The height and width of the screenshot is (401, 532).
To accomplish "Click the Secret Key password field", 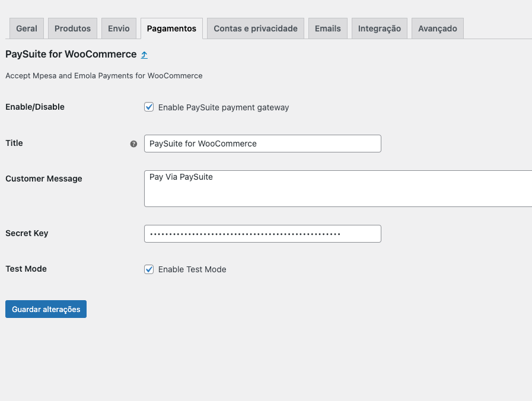I will tap(263, 234).
